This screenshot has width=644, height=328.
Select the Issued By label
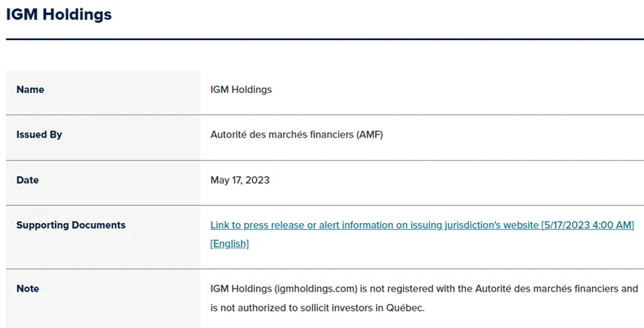pos(39,135)
